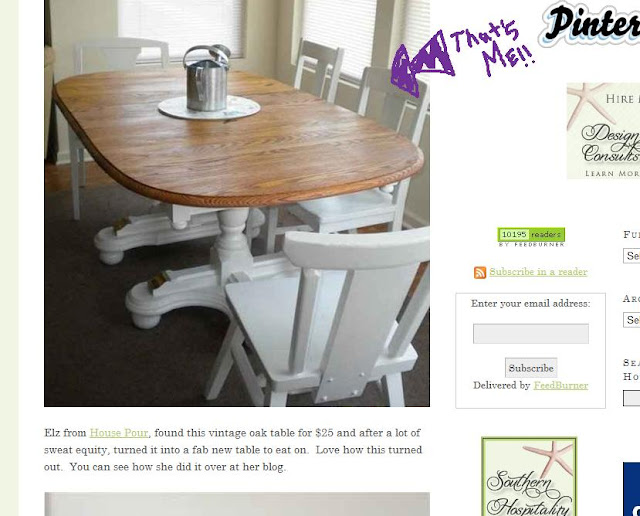The image size is (640, 516).
Task: Click the 10195 readers FeedBurner badge
Action: pos(531,238)
